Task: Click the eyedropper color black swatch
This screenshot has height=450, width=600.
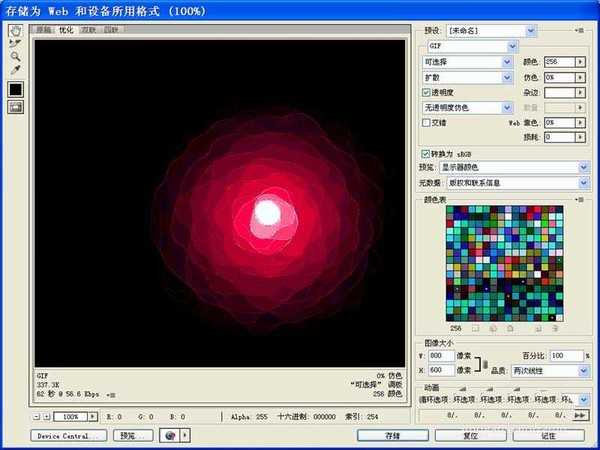Action: 16,89
